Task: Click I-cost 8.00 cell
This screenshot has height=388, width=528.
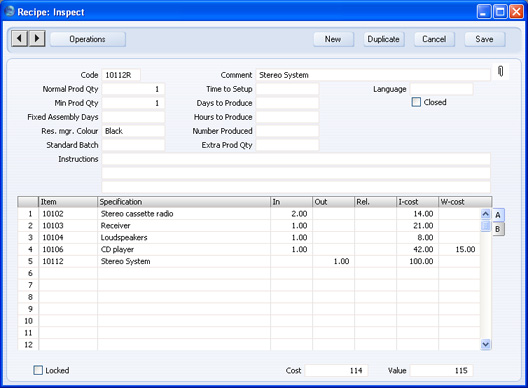Action: (x=417, y=237)
